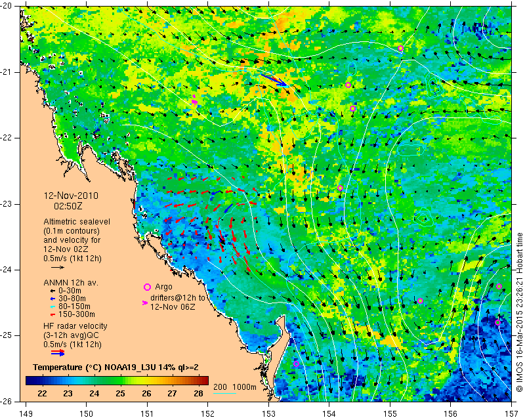Viewport: 525px width, 420px height.
Task: Click the time text '02:50Z'
Action: tap(68, 205)
